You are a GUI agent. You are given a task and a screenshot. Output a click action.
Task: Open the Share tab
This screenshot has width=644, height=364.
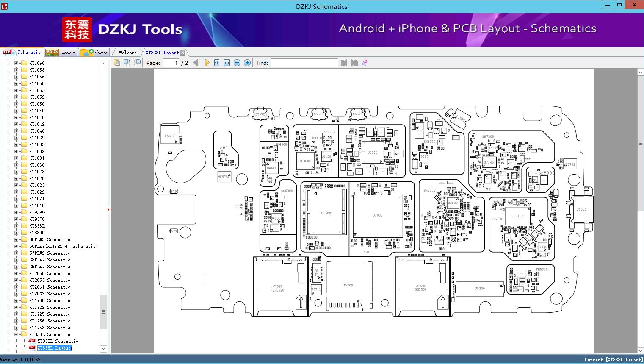(94, 53)
